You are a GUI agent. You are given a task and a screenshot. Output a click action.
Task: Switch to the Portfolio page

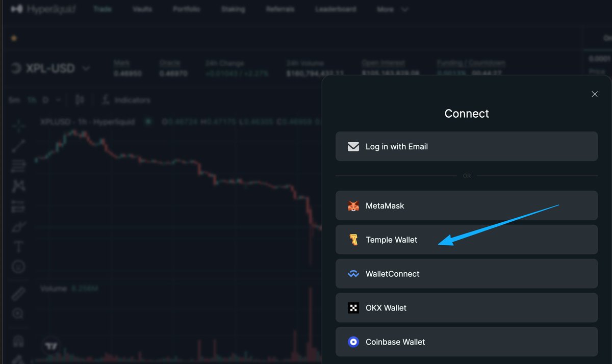[x=186, y=9]
